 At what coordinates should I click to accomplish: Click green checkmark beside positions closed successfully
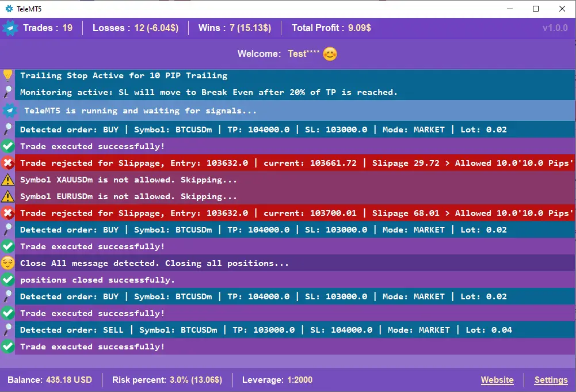(7, 280)
